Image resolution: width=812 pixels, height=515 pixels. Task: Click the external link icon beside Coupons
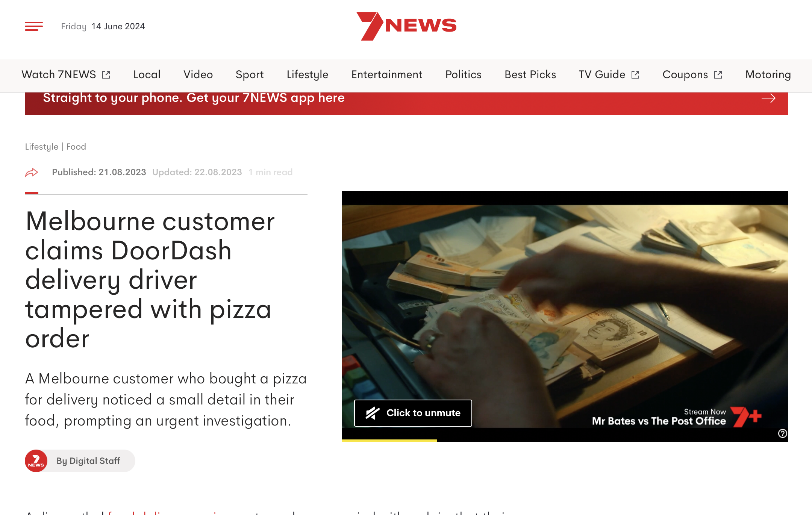tap(718, 75)
